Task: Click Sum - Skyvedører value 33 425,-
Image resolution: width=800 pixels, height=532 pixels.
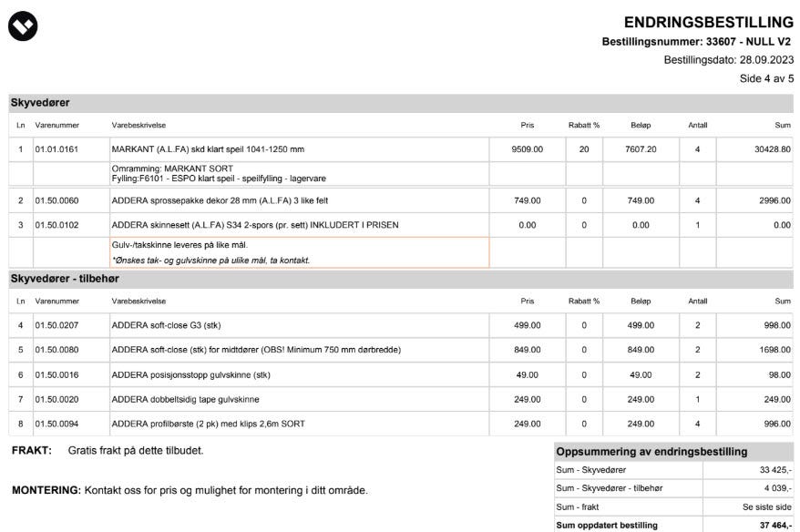Action: (x=775, y=470)
